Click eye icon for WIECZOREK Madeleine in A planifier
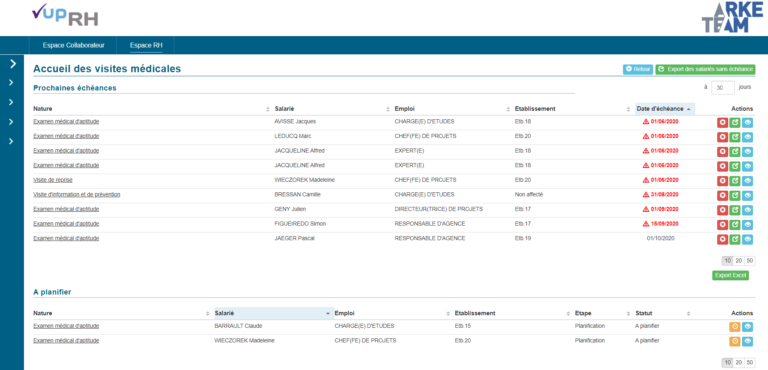The width and height of the screenshot is (768, 370). (747, 342)
